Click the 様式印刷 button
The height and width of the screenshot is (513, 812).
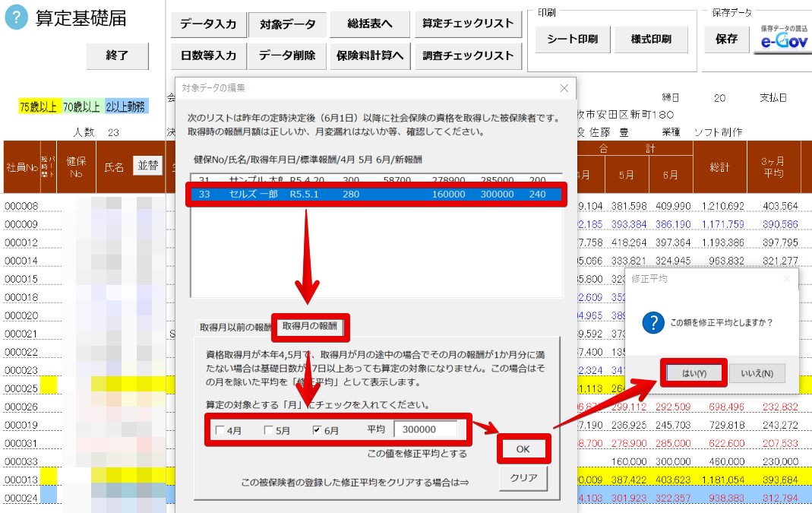click(651, 39)
